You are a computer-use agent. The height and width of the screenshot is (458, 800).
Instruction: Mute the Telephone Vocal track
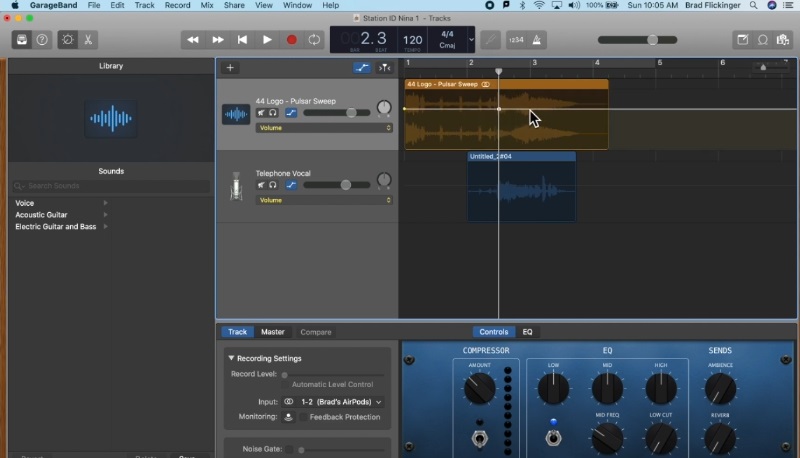[x=261, y=185]
